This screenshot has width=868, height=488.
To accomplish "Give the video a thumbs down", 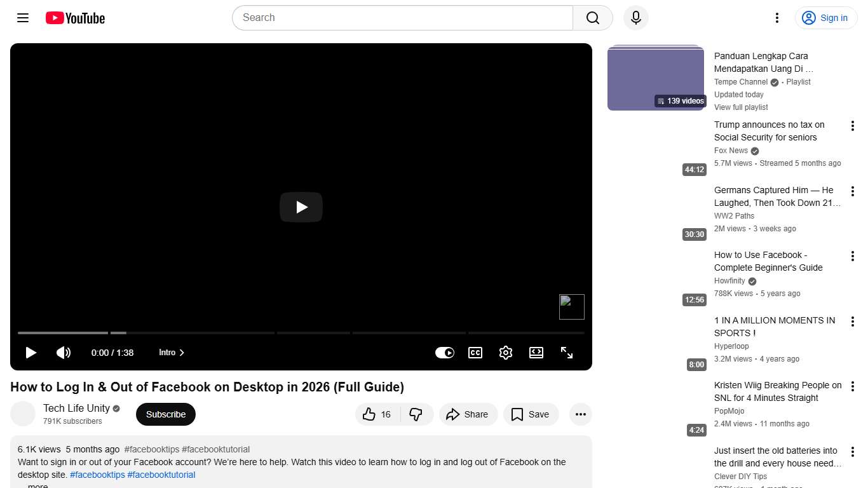I will tap(417, 414).
